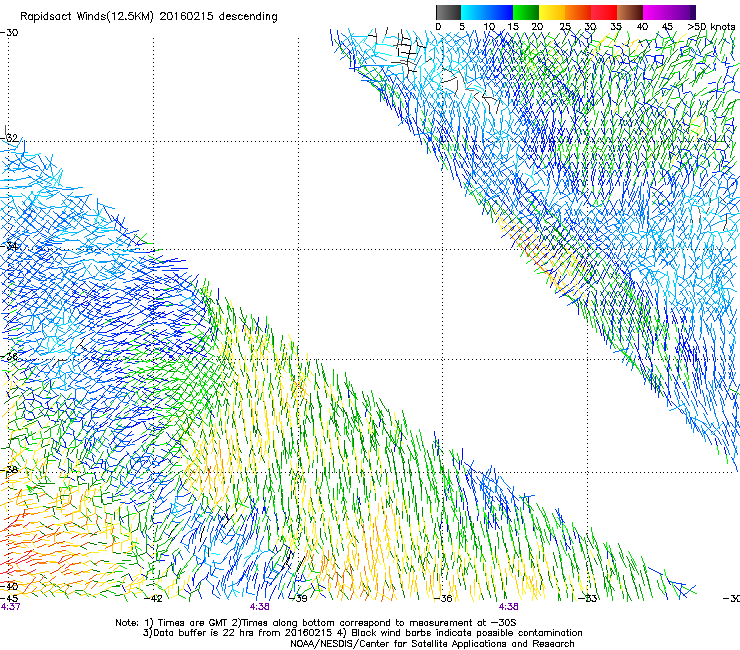Select the red 30-35 knots legend segment
The image size is (740, 650).
[604, 12]
